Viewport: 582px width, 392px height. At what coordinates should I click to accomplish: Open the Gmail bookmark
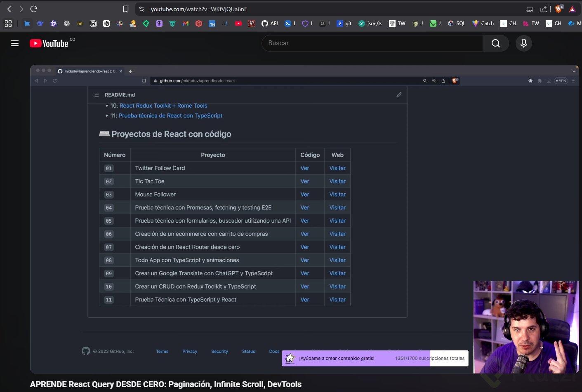(x=186, y=23)
